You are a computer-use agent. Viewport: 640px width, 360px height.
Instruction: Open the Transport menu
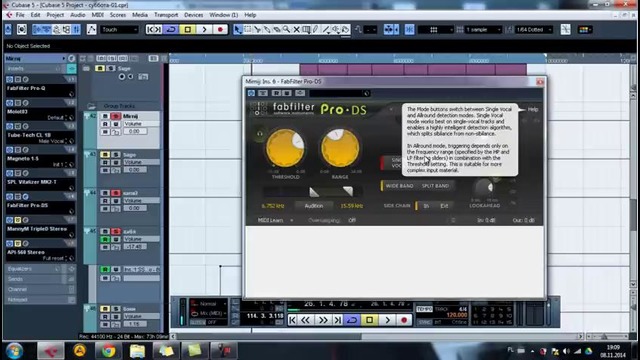[166, 15]
